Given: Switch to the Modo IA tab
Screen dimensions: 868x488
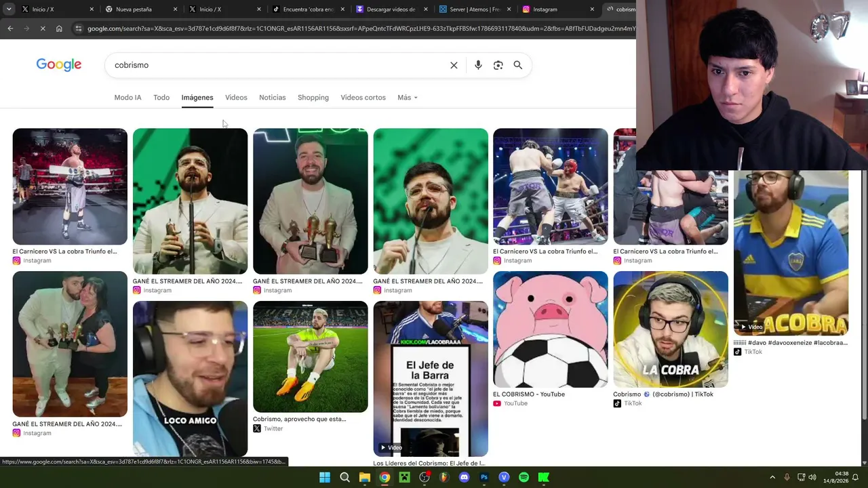Looking at the screenshot, I should [127, 98].
